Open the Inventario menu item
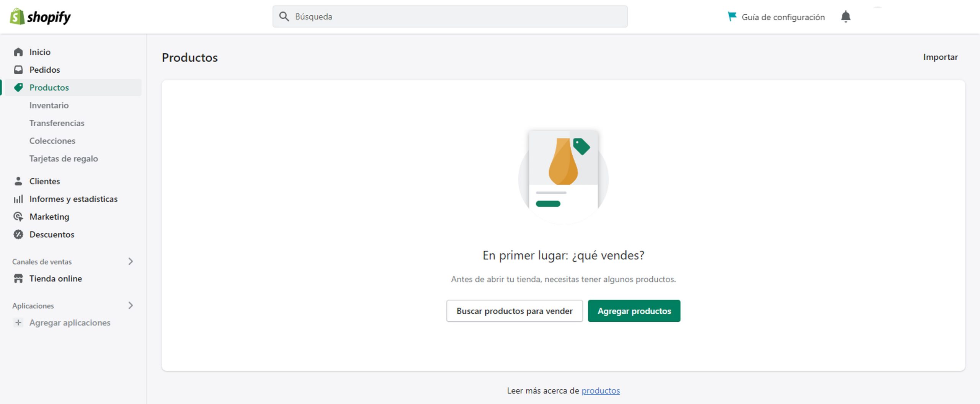This screenshot has height=404, width=980. tap(49, 105)
